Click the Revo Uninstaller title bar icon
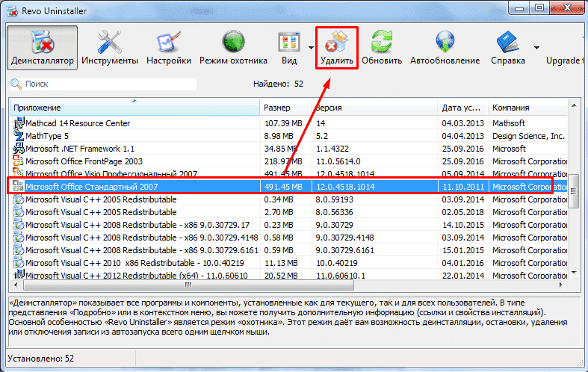 click(12, 11)
